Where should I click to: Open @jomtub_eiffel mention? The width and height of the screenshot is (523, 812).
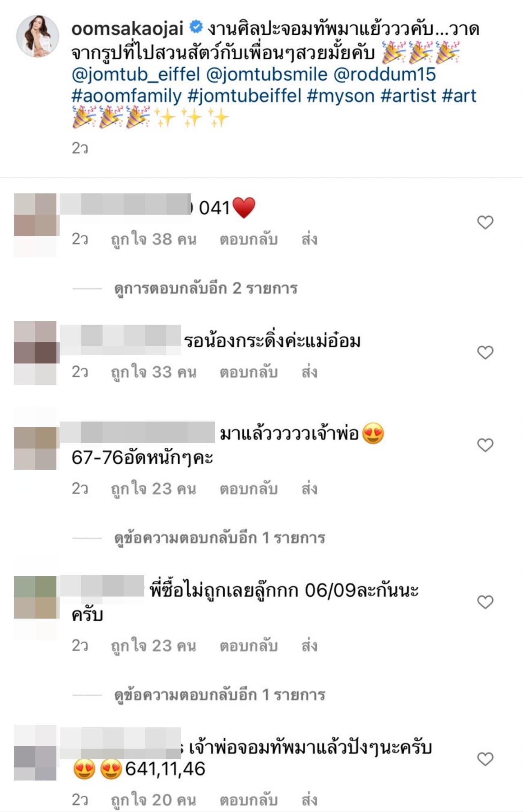136,75
